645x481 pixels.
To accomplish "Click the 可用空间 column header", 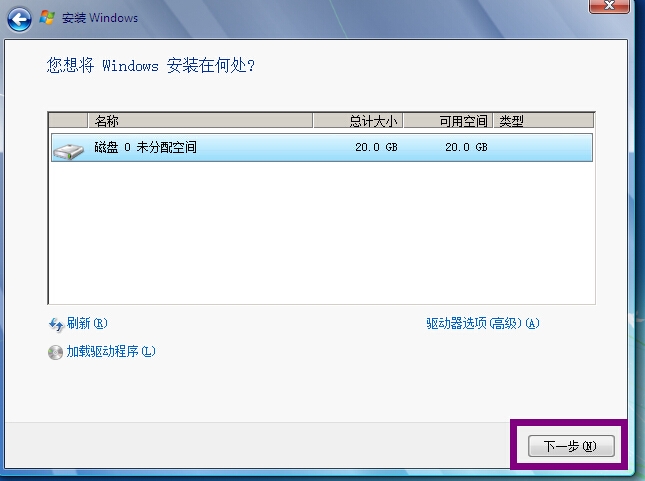I will (x=448, y=121).
